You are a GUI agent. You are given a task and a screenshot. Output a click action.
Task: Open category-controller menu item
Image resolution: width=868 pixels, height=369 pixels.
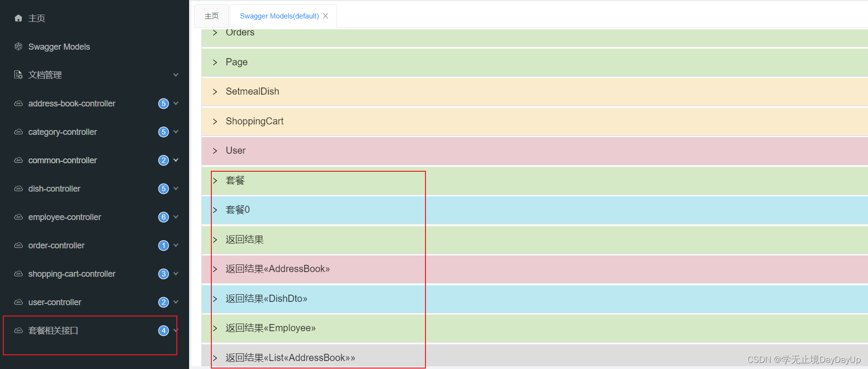click(95, 132)
